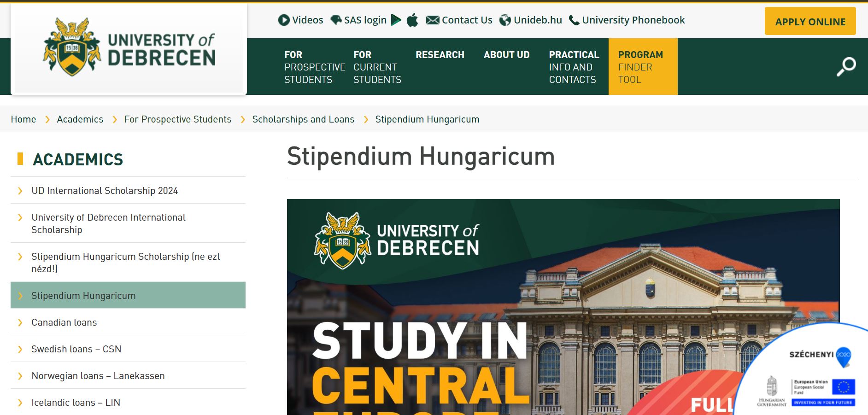
Task: Go to For Prospective Students breadcrumb
Action: tap(178, 119)
